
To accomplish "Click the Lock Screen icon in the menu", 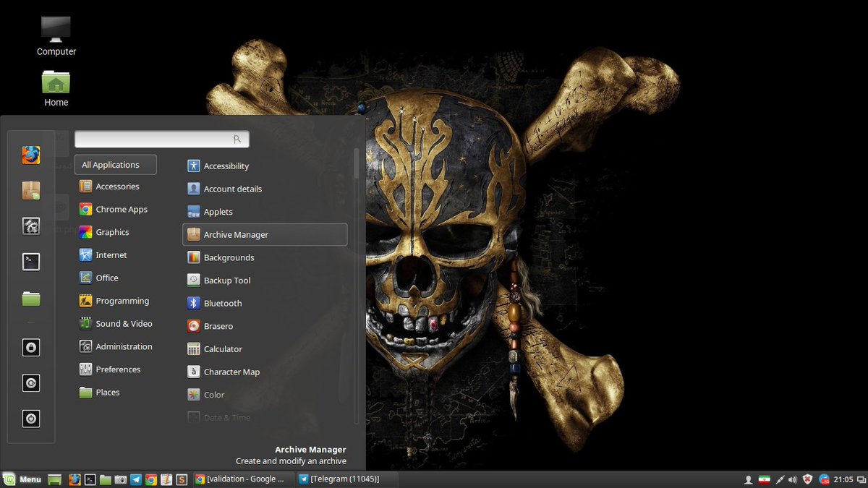I will pyautogui.click(x=30, y=348).
